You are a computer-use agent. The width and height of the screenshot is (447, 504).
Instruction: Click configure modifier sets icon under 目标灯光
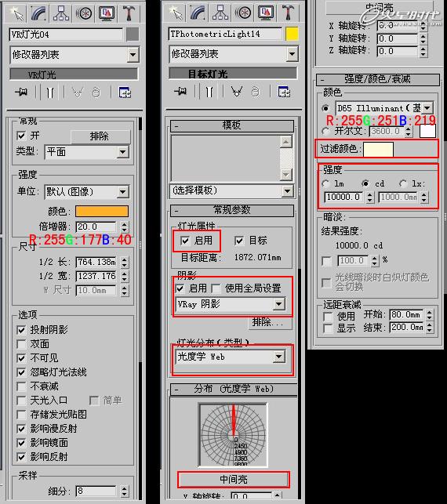284,92
